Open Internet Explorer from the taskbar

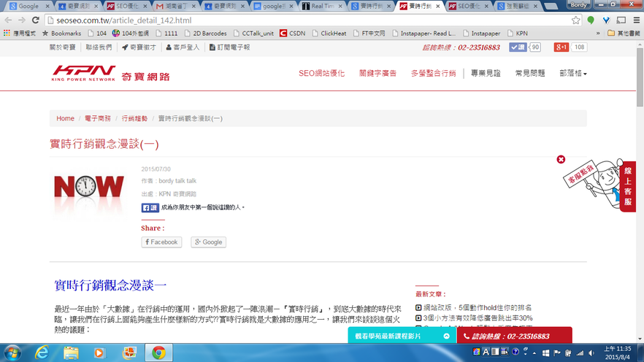pyautogui.click(x=42, y=353)
